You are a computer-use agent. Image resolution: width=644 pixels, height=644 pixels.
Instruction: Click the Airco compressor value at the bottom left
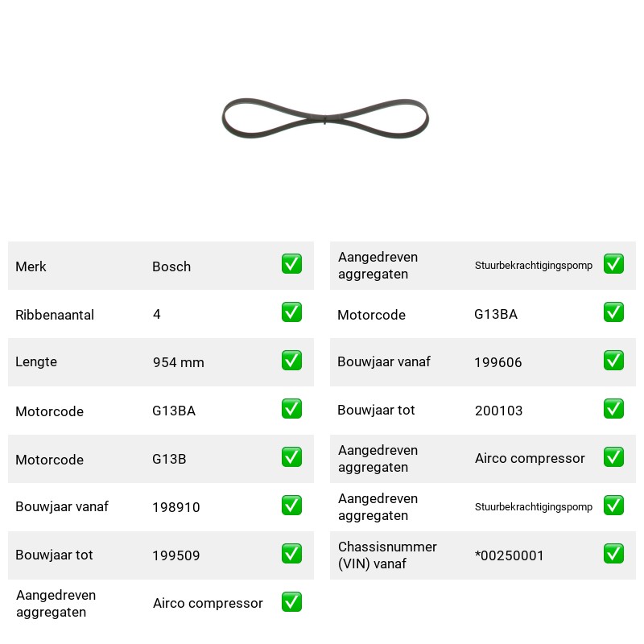pyautogui.click(x=208, y=603)
